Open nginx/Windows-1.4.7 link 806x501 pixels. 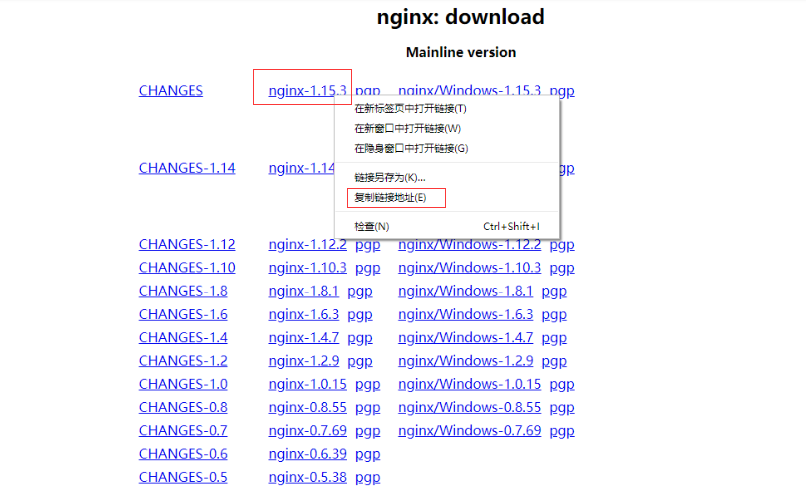pos(465,337)
